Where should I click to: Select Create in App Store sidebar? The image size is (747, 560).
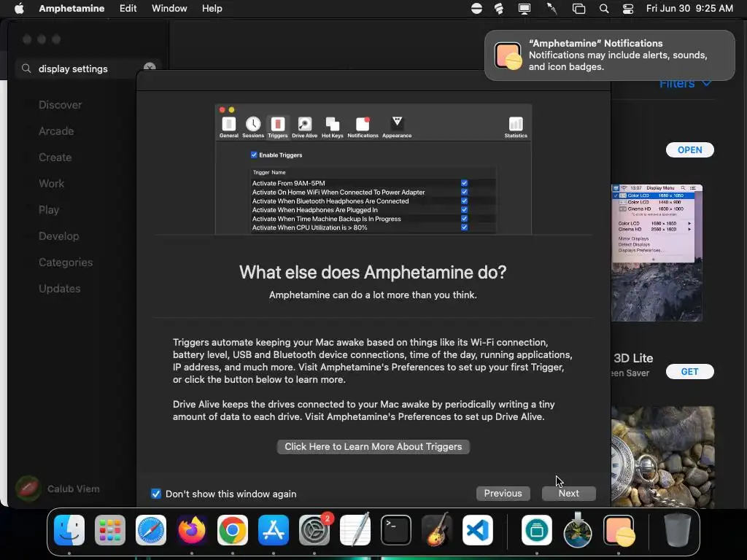[x=55, y=157]
